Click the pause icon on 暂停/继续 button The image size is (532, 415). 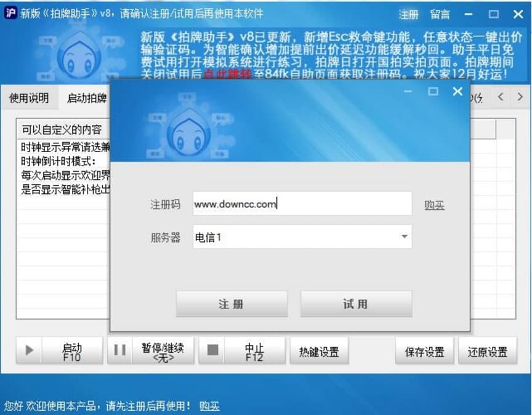(119, 350)
